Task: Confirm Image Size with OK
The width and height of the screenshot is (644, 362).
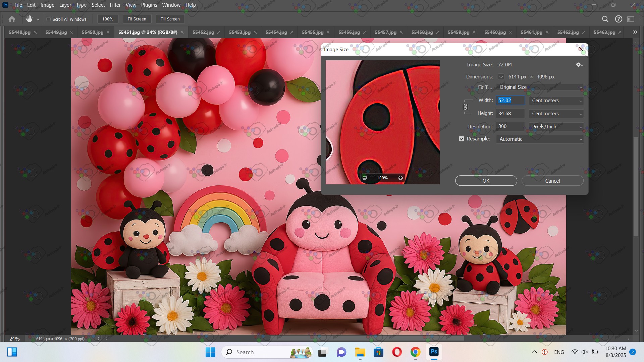Action: click(486, 181)
